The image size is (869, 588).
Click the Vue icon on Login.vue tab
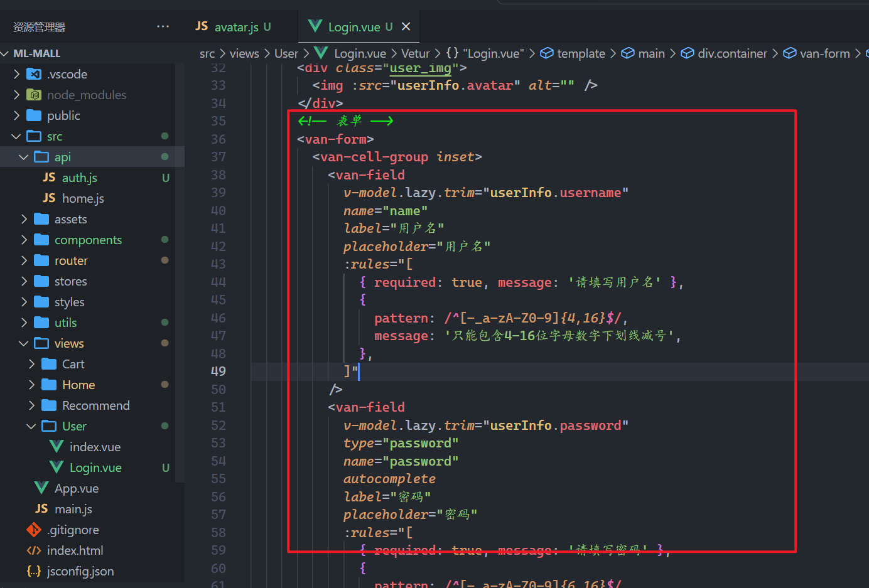(315, 26)
